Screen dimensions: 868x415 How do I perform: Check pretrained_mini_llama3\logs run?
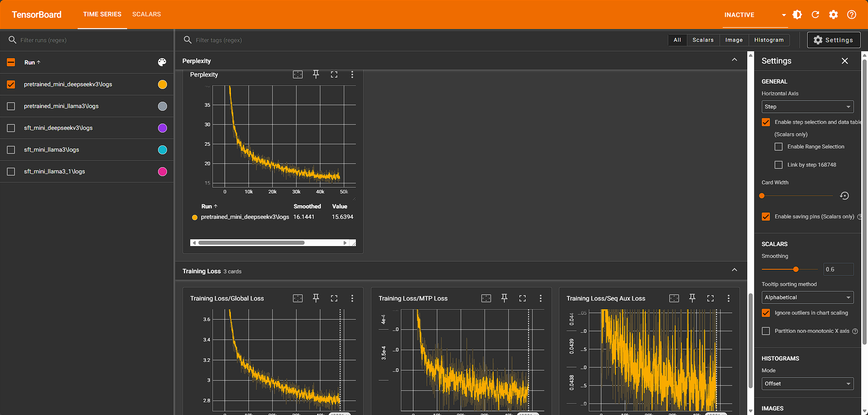pyautogui.click(x=11, y=106)
